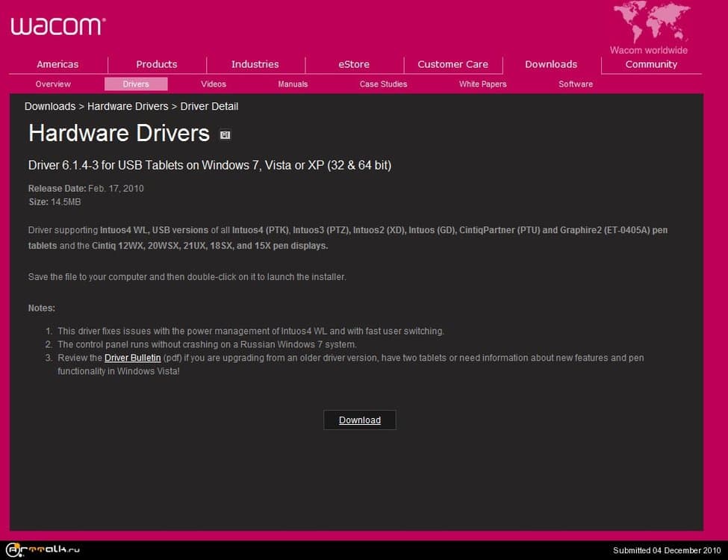
Task: Switch to the Videos sub-tab
Action: pos(214,84)
